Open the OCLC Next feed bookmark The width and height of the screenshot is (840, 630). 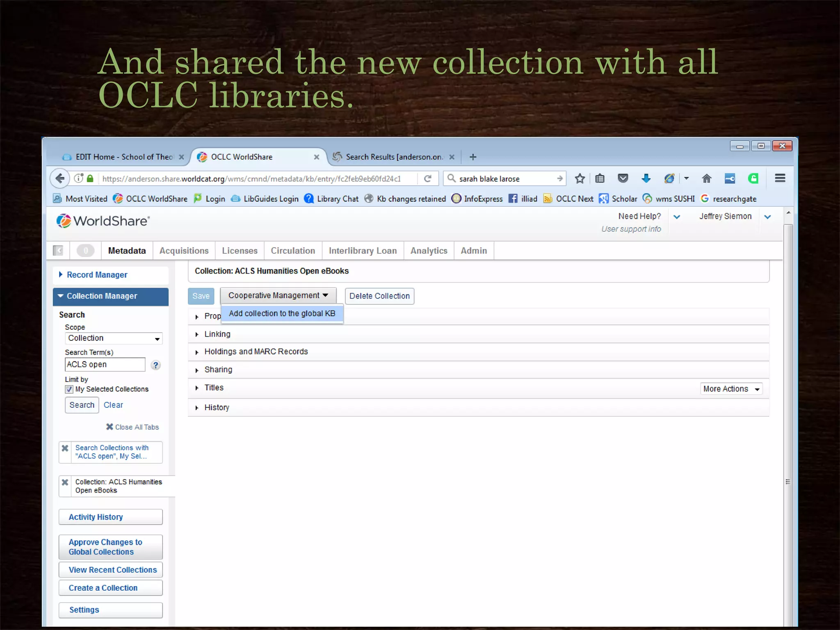[568, 199]
